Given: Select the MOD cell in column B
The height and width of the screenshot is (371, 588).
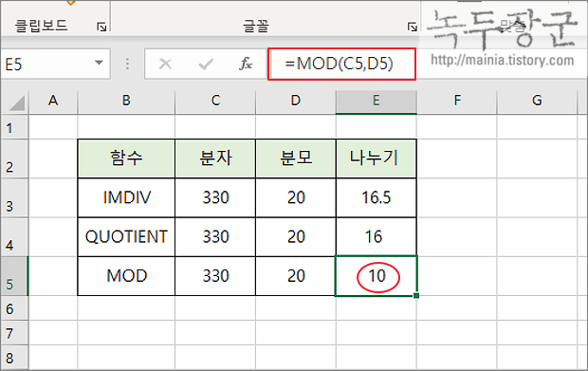Looking at the screenshot, I should click(126, 276).
